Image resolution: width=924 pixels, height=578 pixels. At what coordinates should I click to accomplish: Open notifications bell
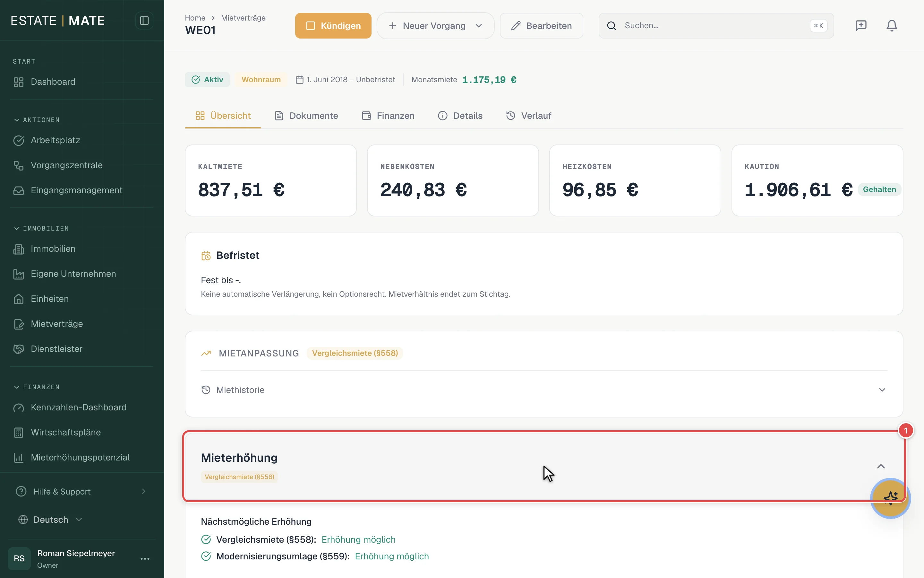pyautogui.click(x=892, y=26)
